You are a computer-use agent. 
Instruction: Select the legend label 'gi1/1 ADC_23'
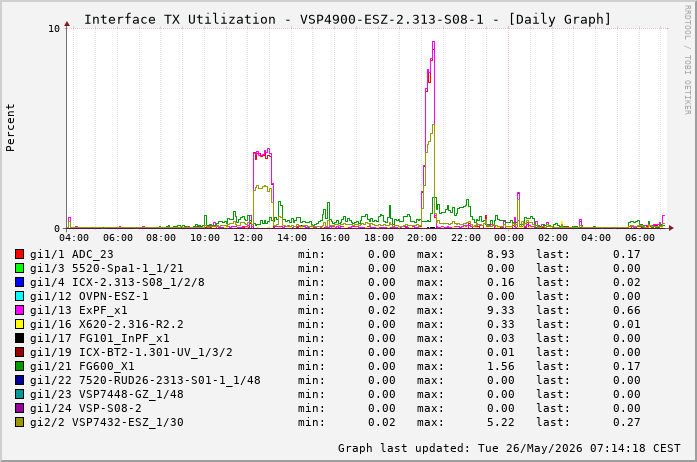click(72, 254)
